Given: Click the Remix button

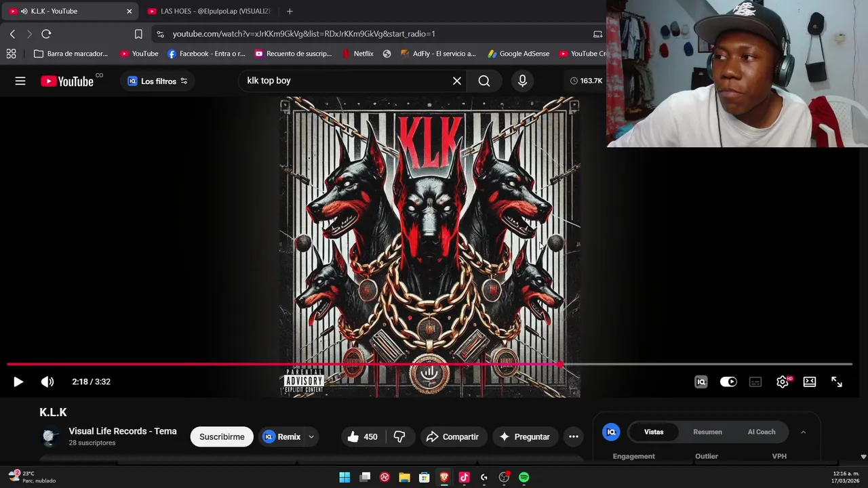Looking at the screenshot, I should tap(281, 437).
